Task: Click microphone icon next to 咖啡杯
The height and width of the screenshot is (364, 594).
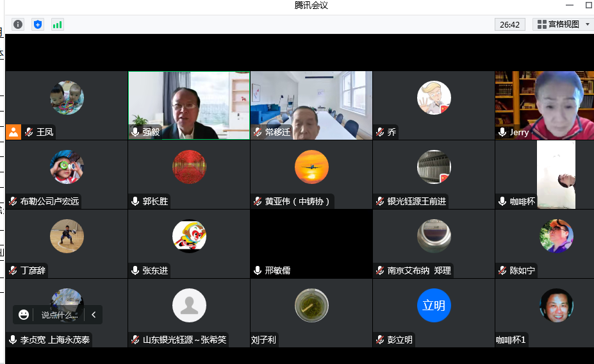Action: coord(502,201)
